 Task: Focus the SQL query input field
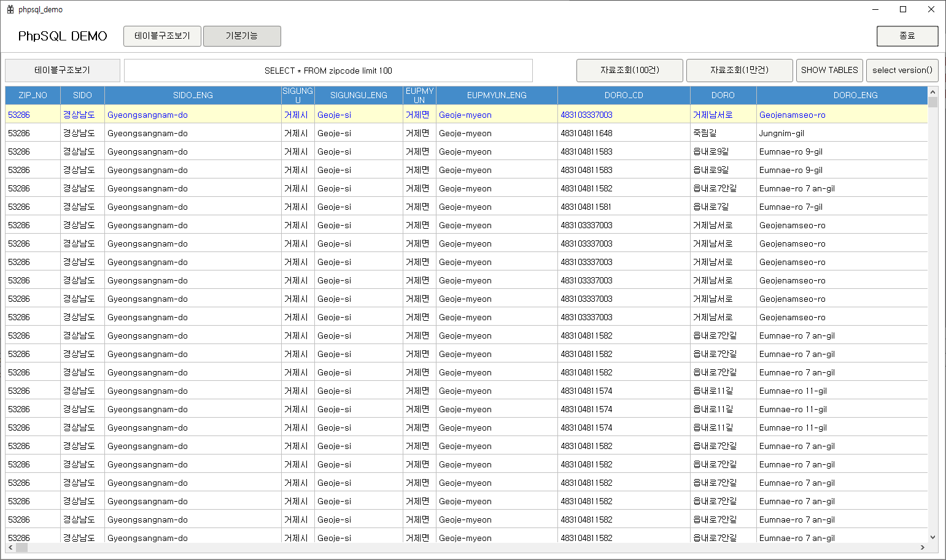(328, 71)
